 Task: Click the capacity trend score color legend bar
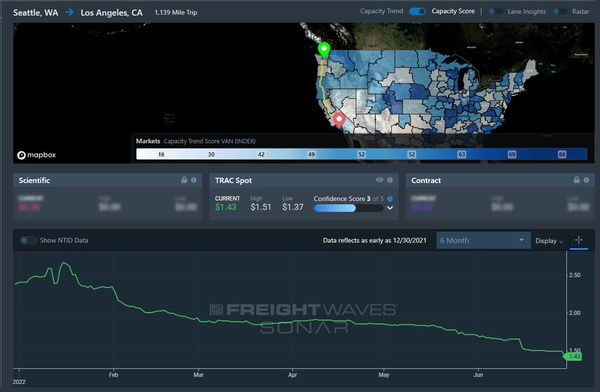(361, 154)
